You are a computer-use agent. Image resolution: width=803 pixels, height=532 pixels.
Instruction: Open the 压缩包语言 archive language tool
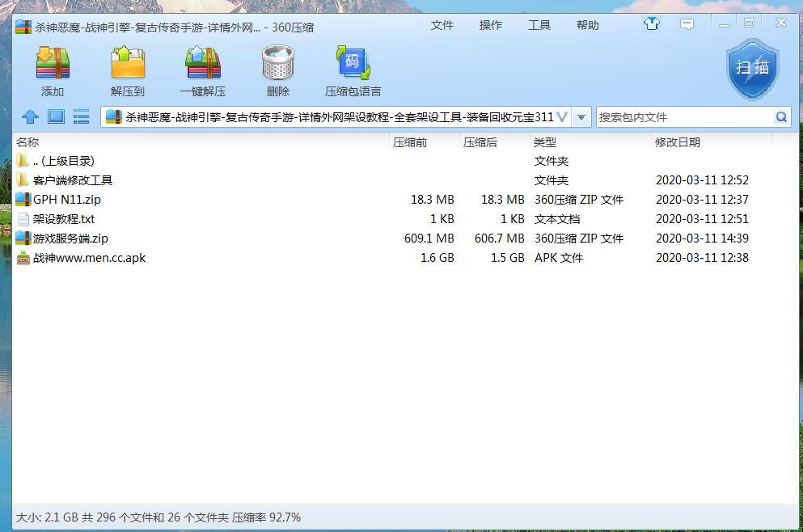tap(353, 64)
